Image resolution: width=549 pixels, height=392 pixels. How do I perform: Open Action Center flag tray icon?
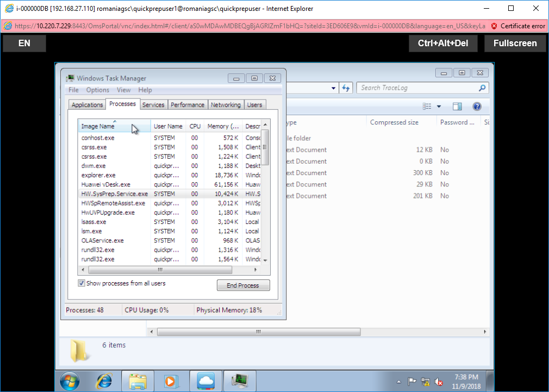point(412,382)
